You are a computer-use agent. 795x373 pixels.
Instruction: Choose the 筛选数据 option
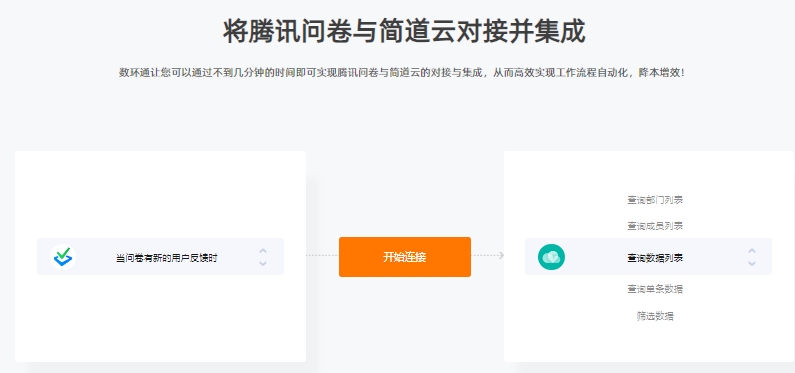(x=655, y=316)
